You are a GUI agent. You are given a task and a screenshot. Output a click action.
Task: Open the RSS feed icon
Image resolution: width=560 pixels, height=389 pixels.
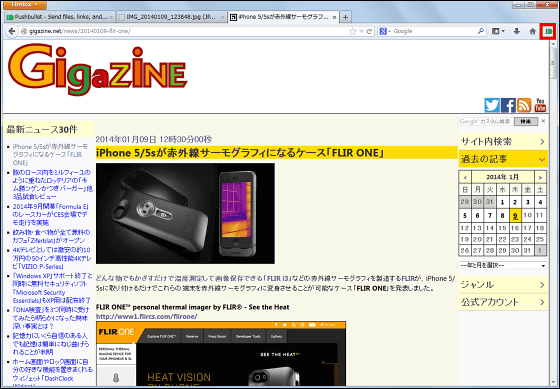point(524,105)
